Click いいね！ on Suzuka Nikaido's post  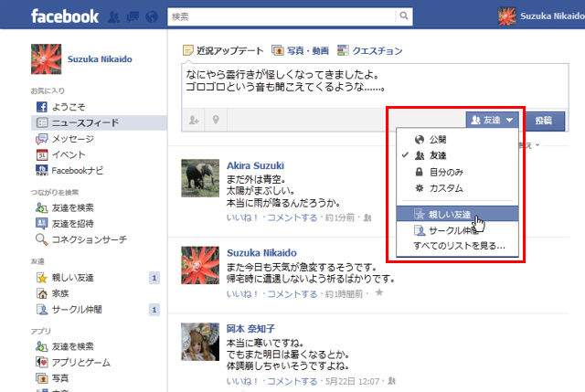(x=242, y=294)
